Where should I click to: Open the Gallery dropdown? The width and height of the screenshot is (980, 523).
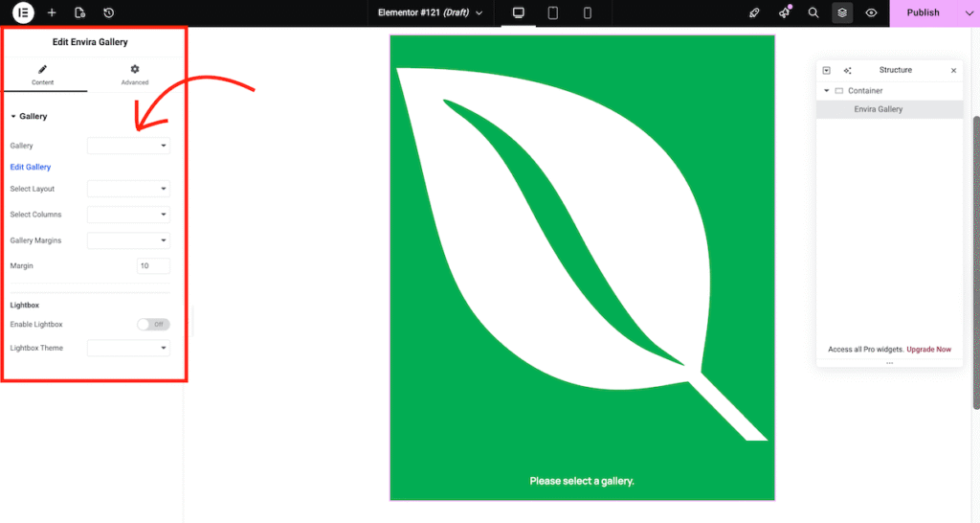pos(128,146)
